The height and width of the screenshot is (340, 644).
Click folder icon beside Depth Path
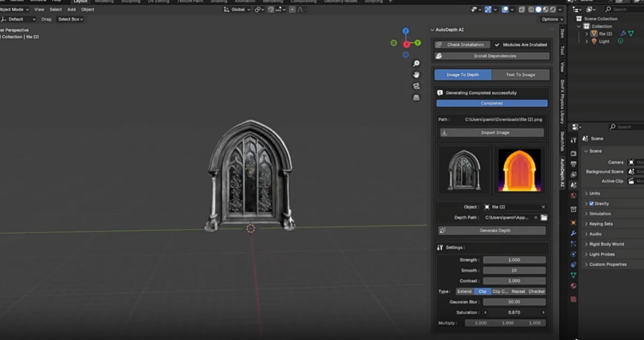(x=544, y=217)
